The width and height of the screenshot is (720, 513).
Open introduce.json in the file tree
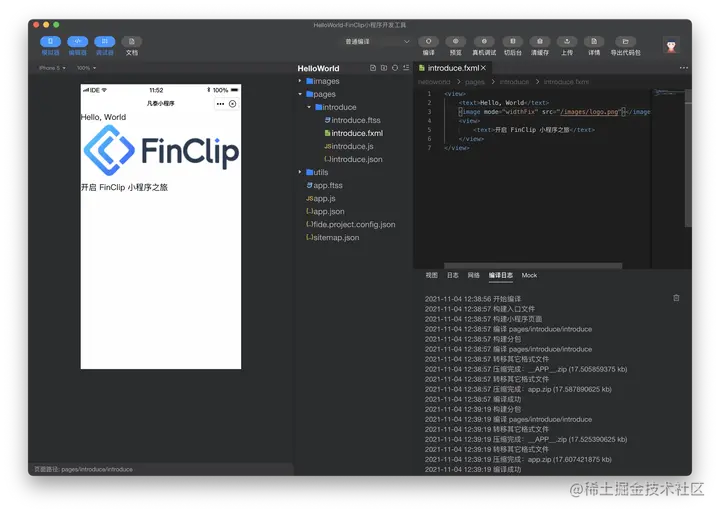click(x=353, y=159)
